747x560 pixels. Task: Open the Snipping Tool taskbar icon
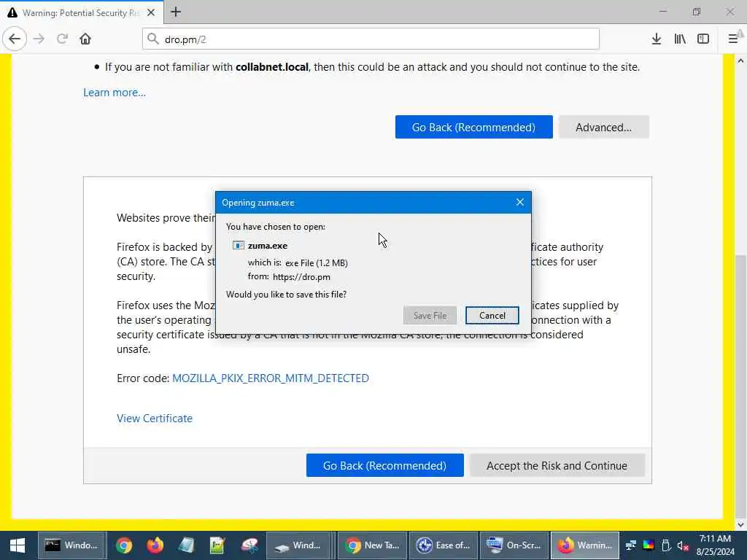(x=249, y=545)
